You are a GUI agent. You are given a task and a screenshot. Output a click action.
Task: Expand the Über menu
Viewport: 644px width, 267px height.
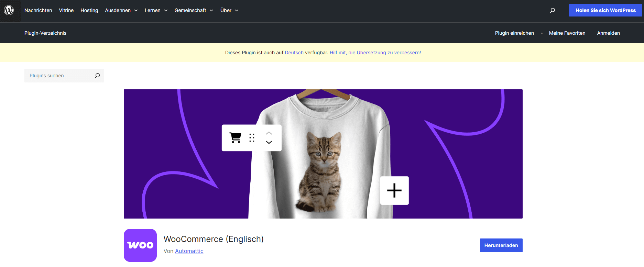(x=229, y=10)
